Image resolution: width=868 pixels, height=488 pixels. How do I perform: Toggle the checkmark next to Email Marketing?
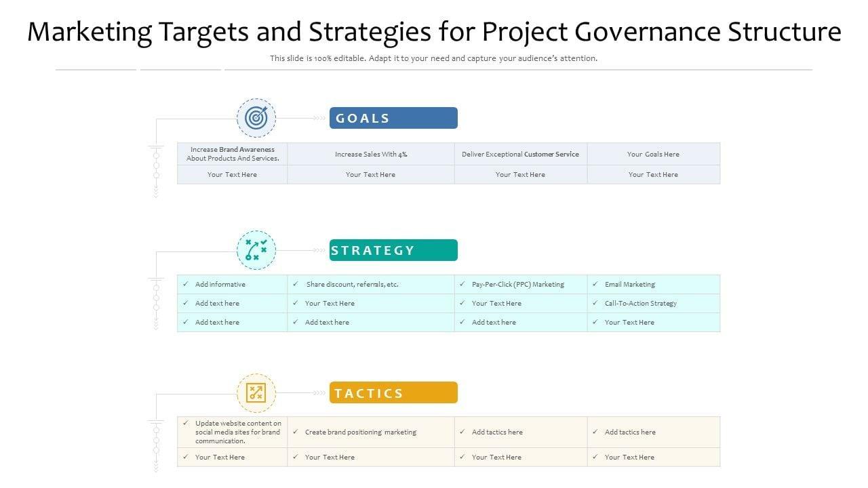click(595, 285)
